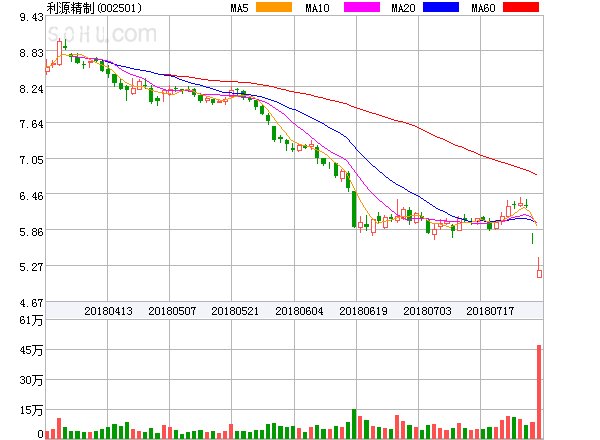
Task: Click the price axis label 8.24
Action: click(x=31, y=89)
